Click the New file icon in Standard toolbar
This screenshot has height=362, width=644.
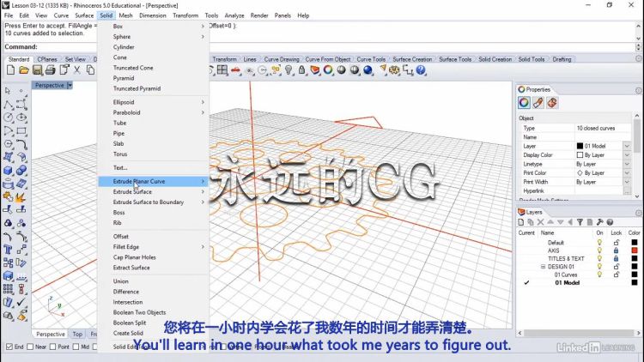(x=10, y=70)
